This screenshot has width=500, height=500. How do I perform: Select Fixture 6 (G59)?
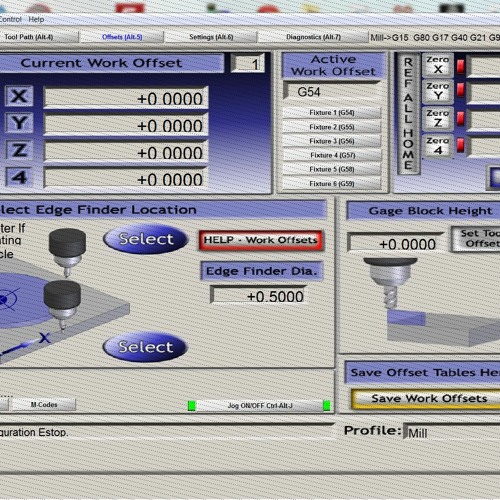click(x=332, y=184)
